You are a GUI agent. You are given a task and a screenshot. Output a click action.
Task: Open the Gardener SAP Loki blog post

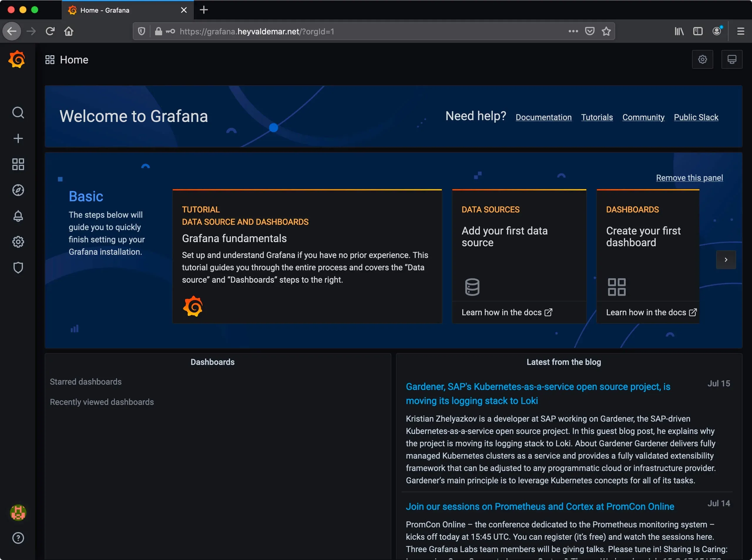coord(538,394)
